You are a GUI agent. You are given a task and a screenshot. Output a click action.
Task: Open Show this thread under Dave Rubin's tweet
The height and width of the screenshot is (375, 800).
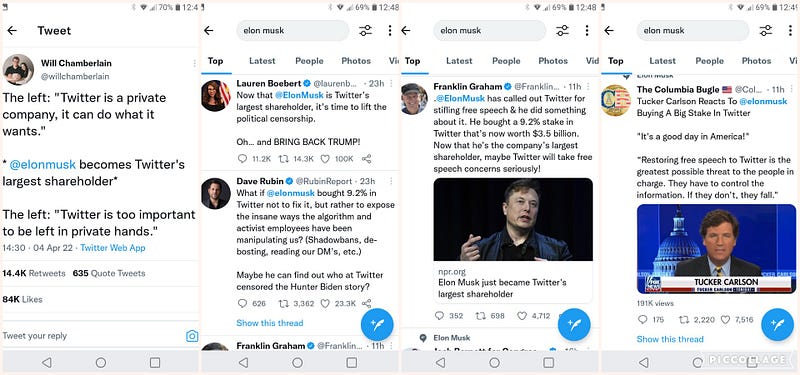point(270,323)
